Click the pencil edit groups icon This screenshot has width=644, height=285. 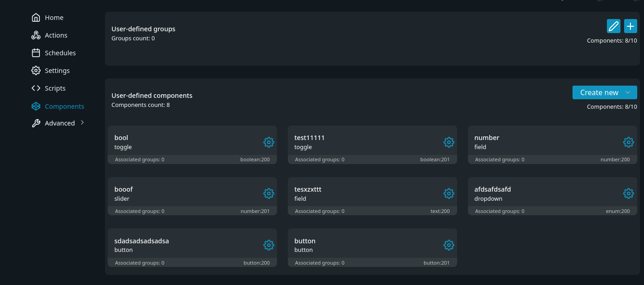[613, 26]
